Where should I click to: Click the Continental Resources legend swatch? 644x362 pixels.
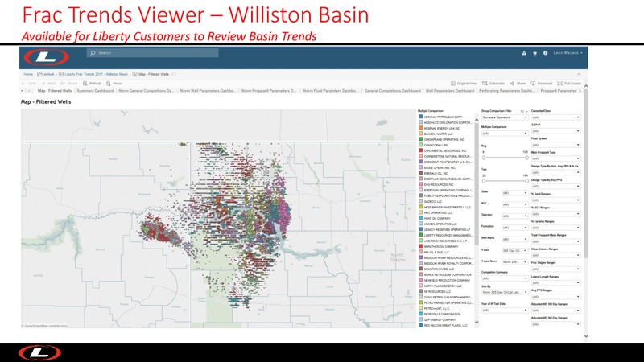[420, 150]
